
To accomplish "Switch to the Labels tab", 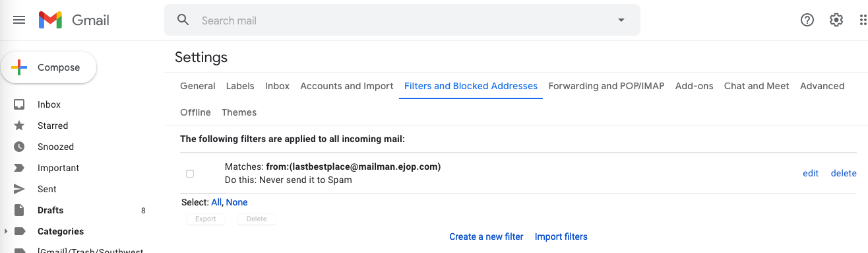I will point(240,86).
